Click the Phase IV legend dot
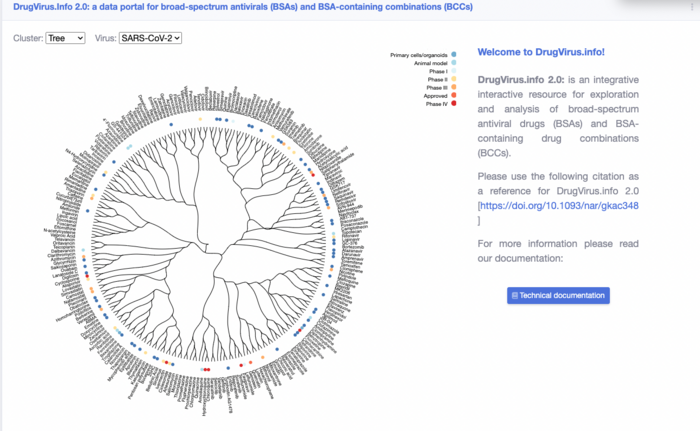The width and height of the screenshot is (700, 431). [455, 104]
